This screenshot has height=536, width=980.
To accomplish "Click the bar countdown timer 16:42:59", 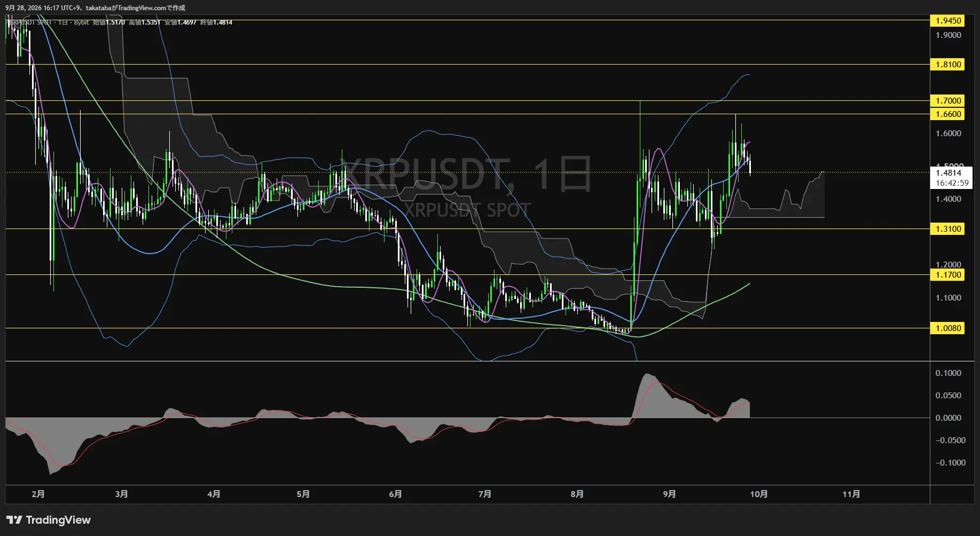I will (x=952, y=183).
